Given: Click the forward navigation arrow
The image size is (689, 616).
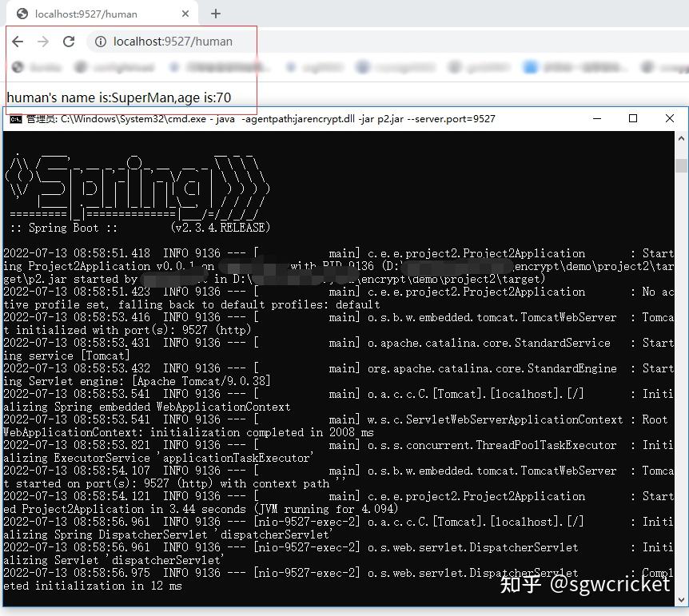Looking at the screenshot, I should tap(42, 42).
